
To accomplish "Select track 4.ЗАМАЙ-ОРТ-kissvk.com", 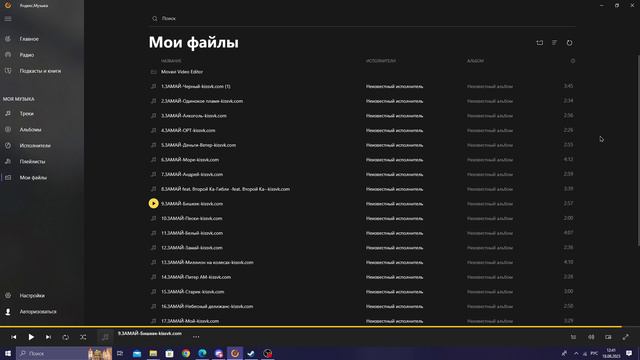I will 362,130.
